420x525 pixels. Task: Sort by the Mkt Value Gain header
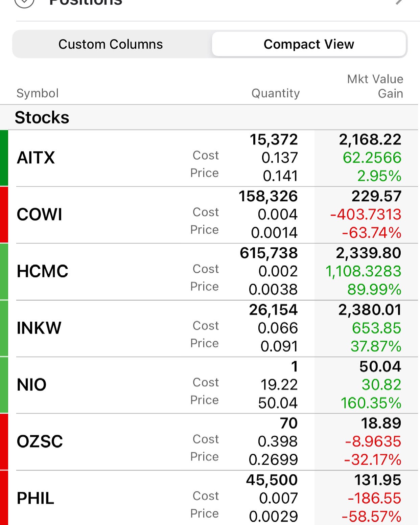[x=375, y=86]
